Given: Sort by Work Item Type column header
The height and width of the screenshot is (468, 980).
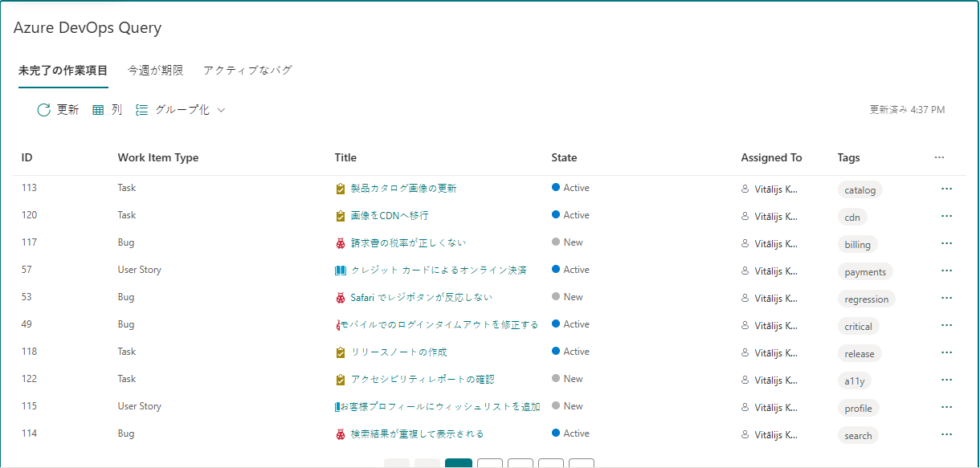Looking at the screenshot, I should point(158,158).
